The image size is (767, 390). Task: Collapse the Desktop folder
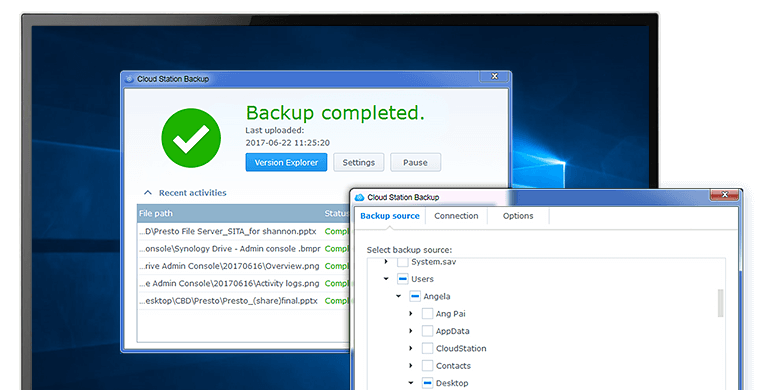click(x=411, y=383)
